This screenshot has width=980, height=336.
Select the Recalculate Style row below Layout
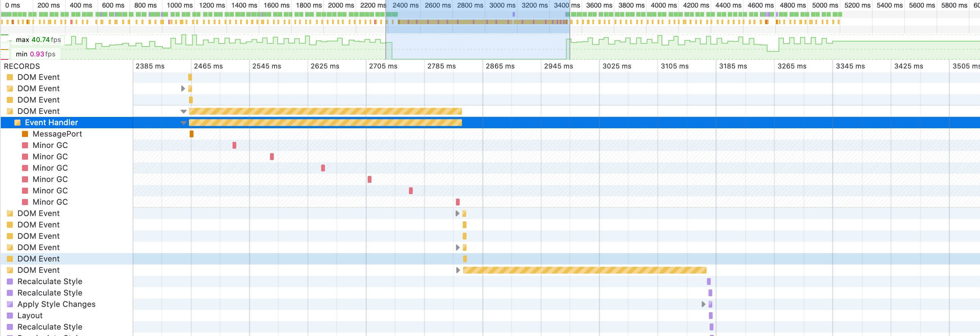[490, 327]
